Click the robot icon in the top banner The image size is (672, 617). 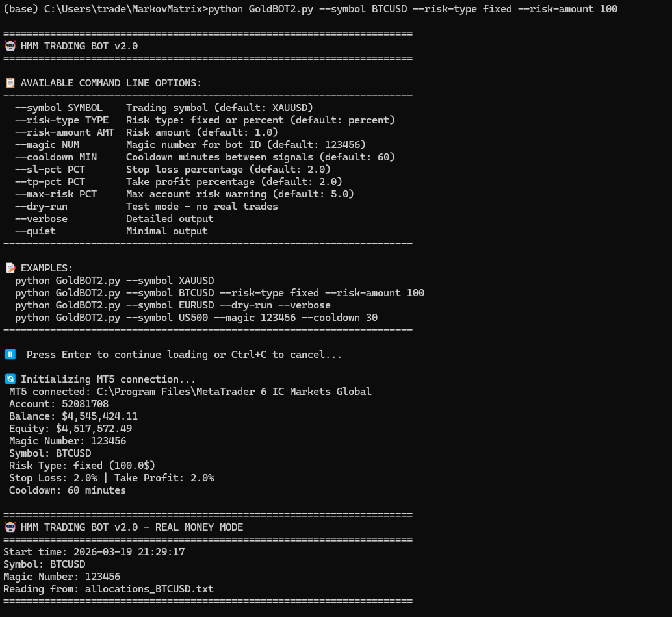[x=10, y=46]
